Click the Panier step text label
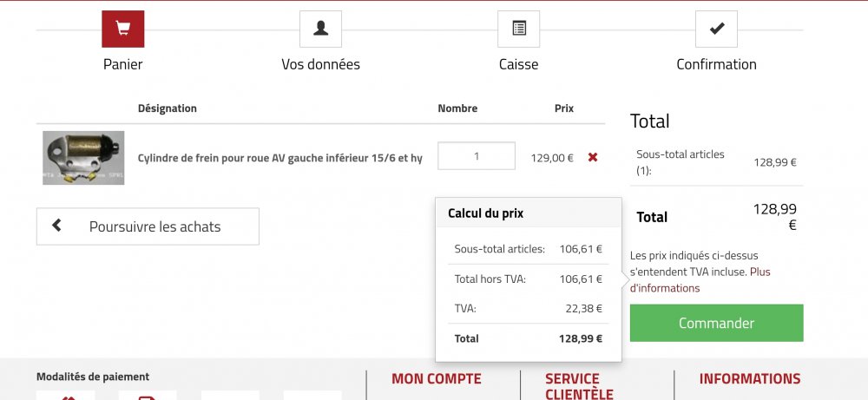 122,64
